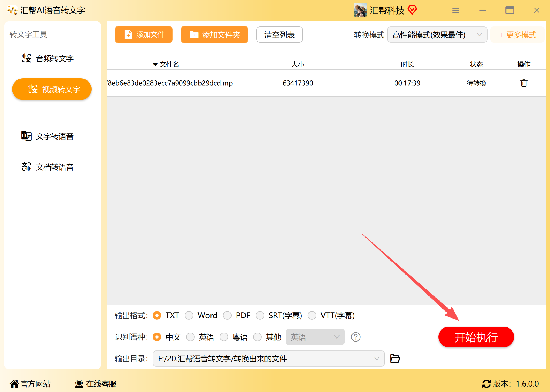
Task: Choose 粤语 recognition language
Action: pos(224,337)
